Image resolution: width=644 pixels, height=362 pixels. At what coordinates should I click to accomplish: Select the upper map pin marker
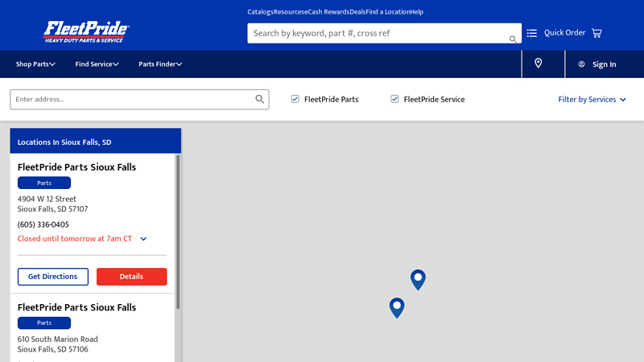pos(418,278)
